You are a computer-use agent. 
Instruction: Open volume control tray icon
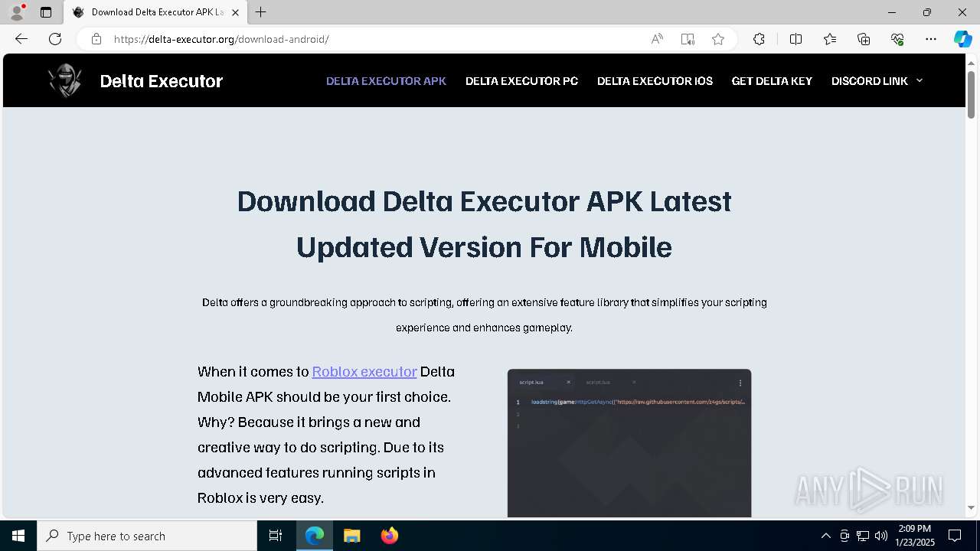(x=881, y=536)
